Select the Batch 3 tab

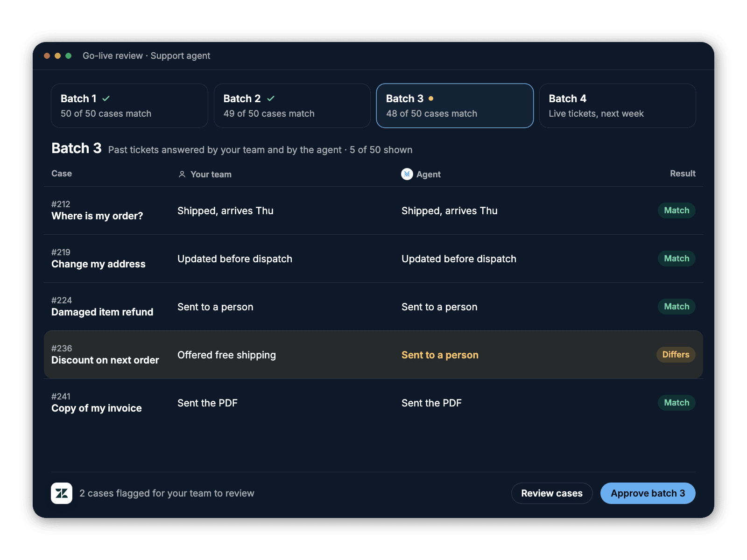(455, 105)
